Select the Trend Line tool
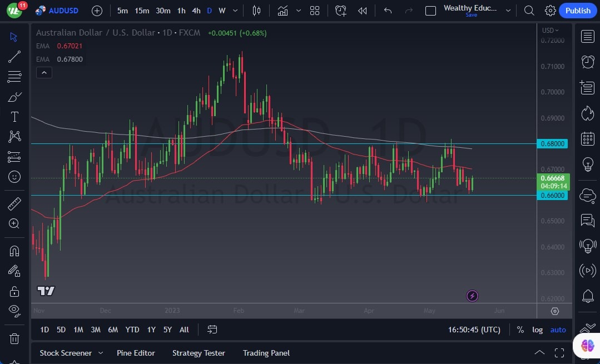Viewport: 600px width, 364px height. [14, 56]
